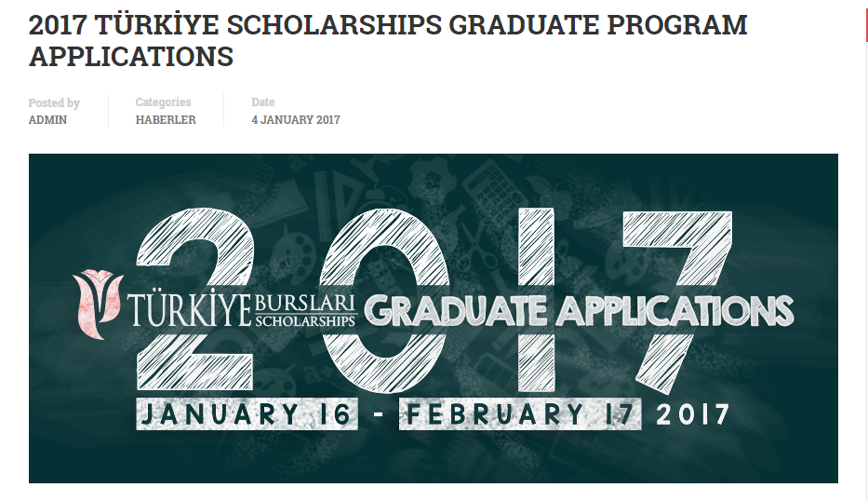Click the pink tulip logo in banner
868x501 pixels.
tap(98, 304)
